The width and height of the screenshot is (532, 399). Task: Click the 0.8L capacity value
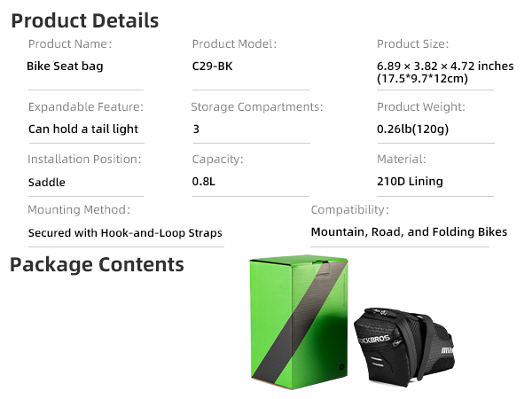pyautogui.click(x=207, y=182)
